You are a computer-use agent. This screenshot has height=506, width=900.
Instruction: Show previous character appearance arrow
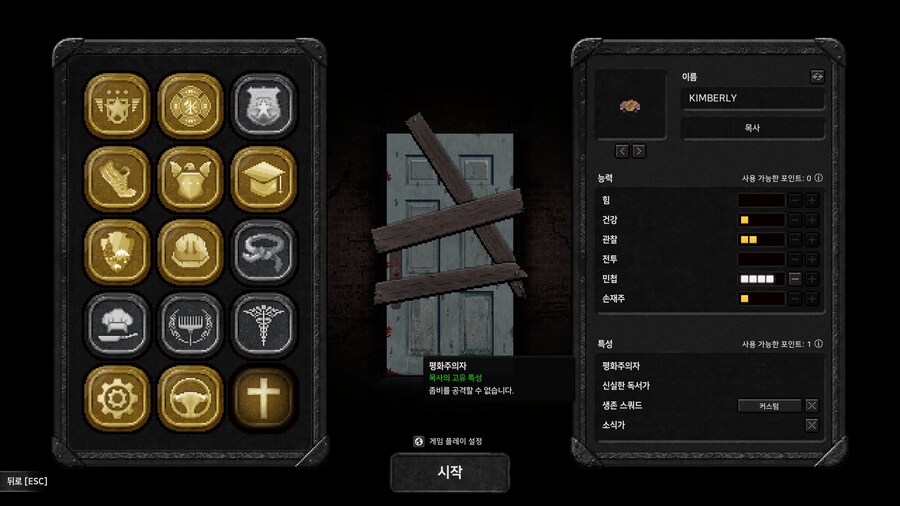[622, 151]
